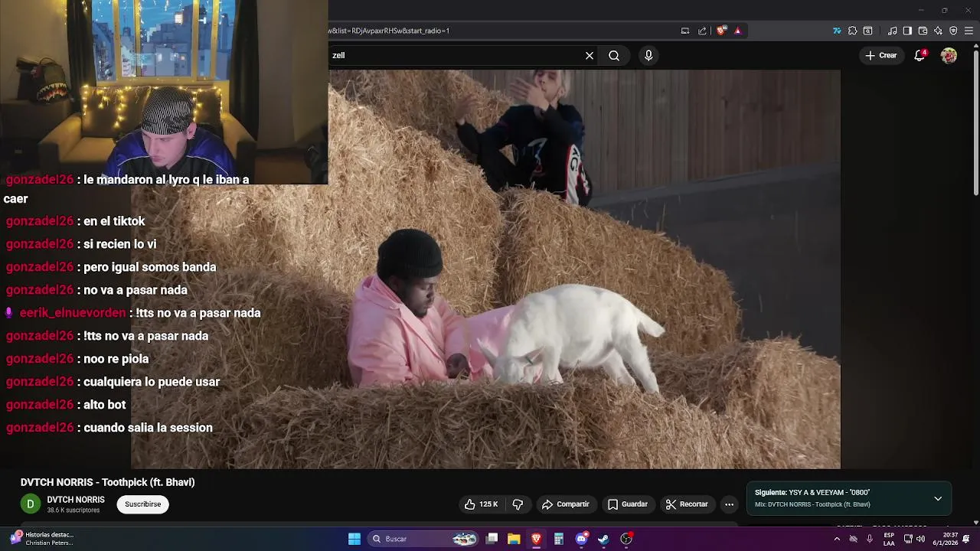Subscribe using the Suscribirse button
The image size is (980, 551).
(x=143, y=504)
